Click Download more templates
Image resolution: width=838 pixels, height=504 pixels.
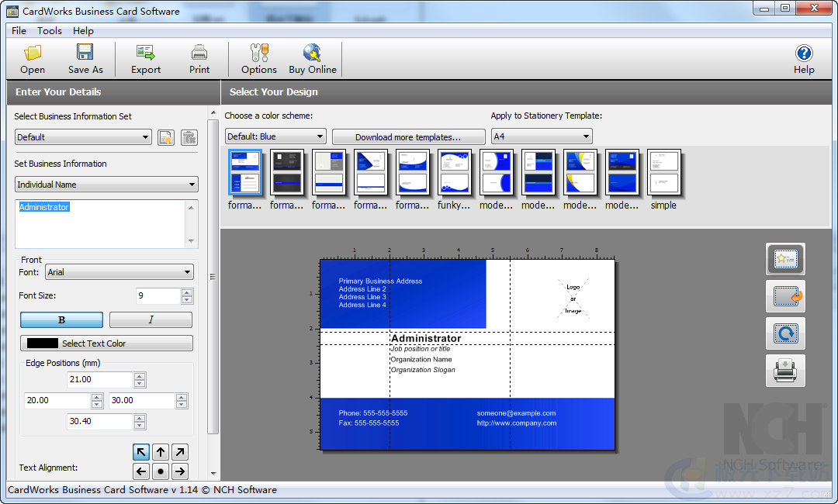(x=409, y=136)
